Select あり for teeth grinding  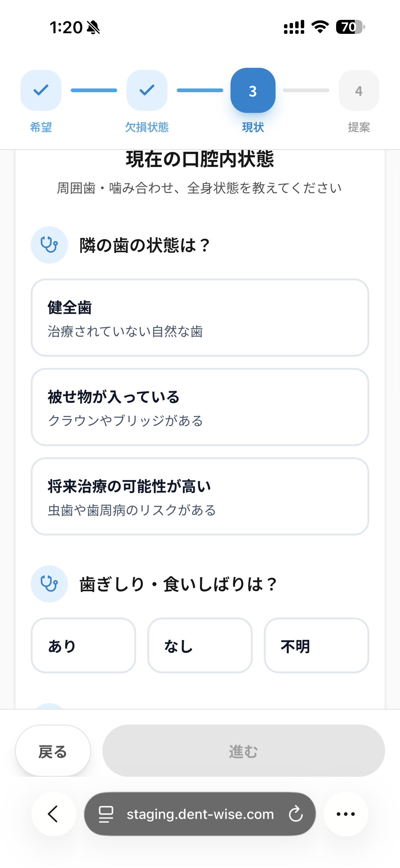click(83, 645)
